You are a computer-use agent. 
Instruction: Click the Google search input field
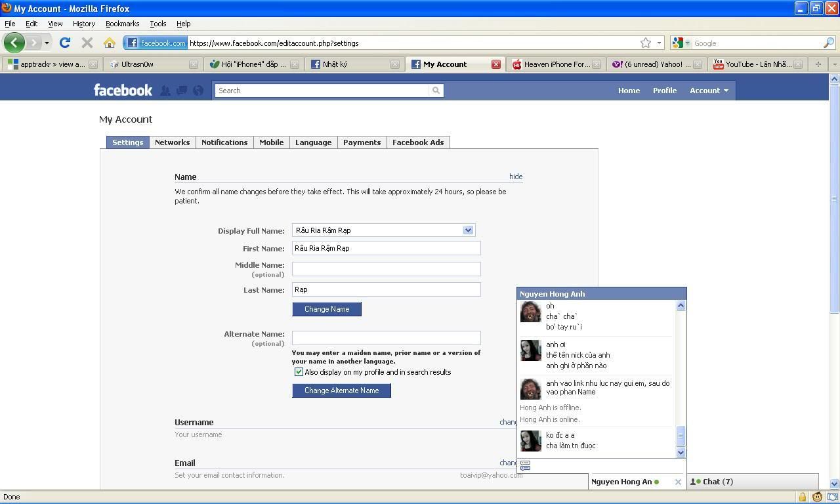tap(757, 43)
